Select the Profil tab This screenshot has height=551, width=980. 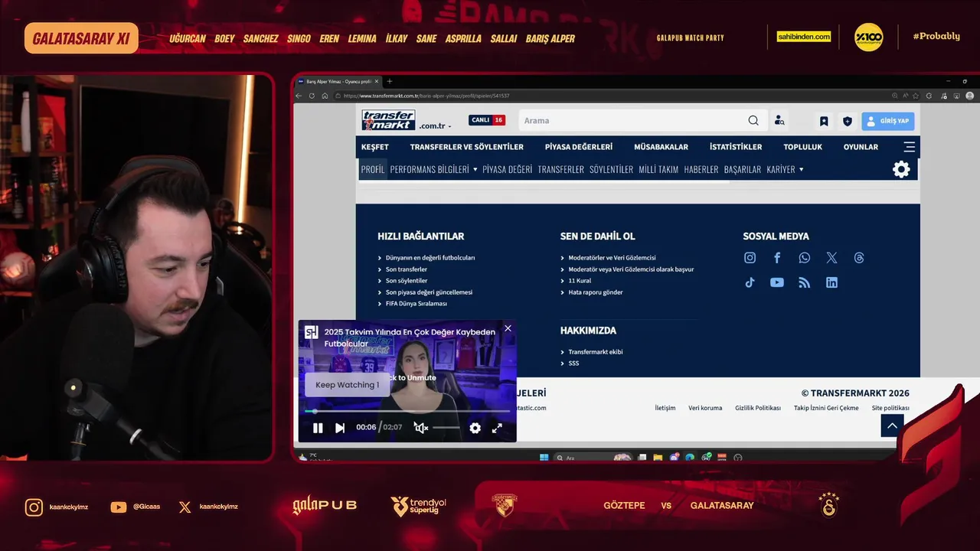[x=373, y=169]
